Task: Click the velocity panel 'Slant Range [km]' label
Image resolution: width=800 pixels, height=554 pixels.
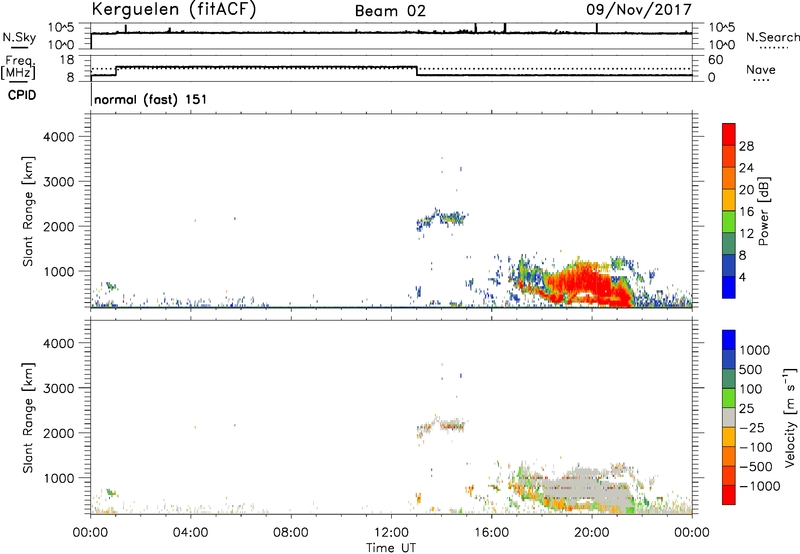Action: click(x=28, y=418)
